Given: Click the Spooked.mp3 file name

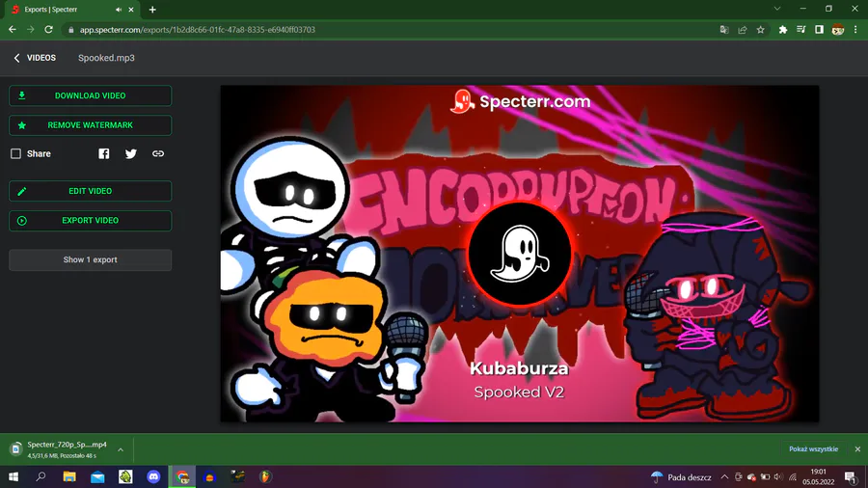Looking at the screenshot, I should [x=106, y=58].
